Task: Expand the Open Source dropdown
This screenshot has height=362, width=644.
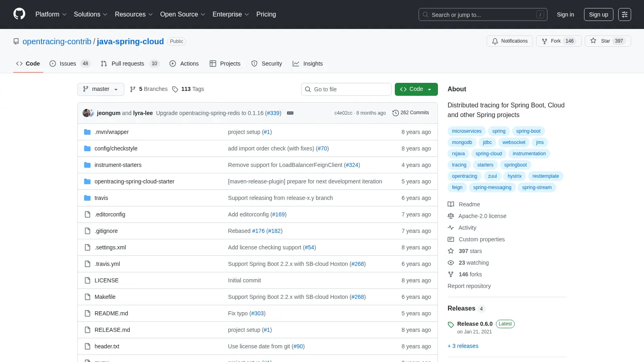Action: (183, 14)
